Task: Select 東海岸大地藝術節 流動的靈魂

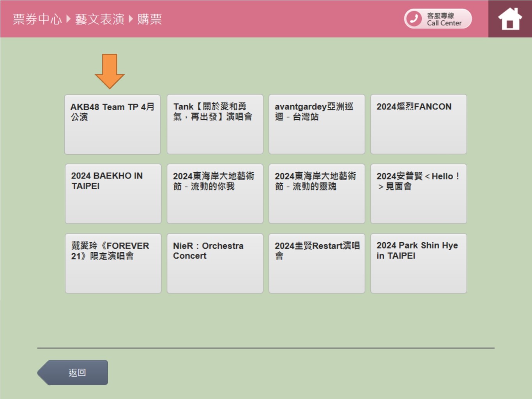Action: tap(316, 194)
